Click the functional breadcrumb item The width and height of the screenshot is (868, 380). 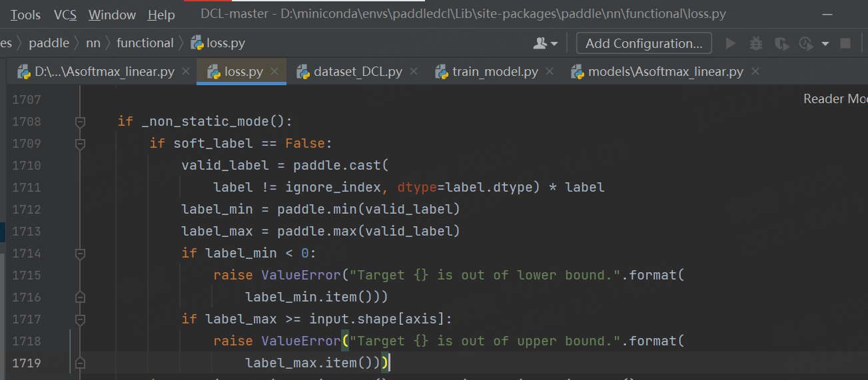pyautogui.click(x=145, y=43)
